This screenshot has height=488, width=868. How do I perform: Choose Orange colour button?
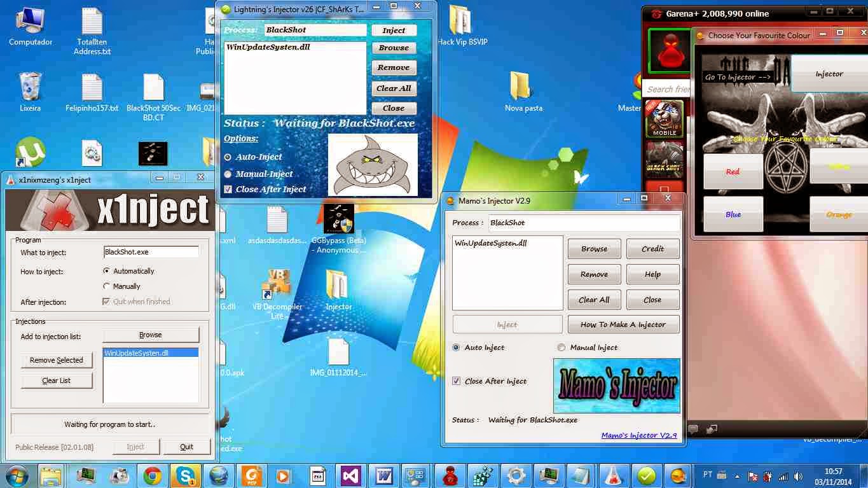839,214
